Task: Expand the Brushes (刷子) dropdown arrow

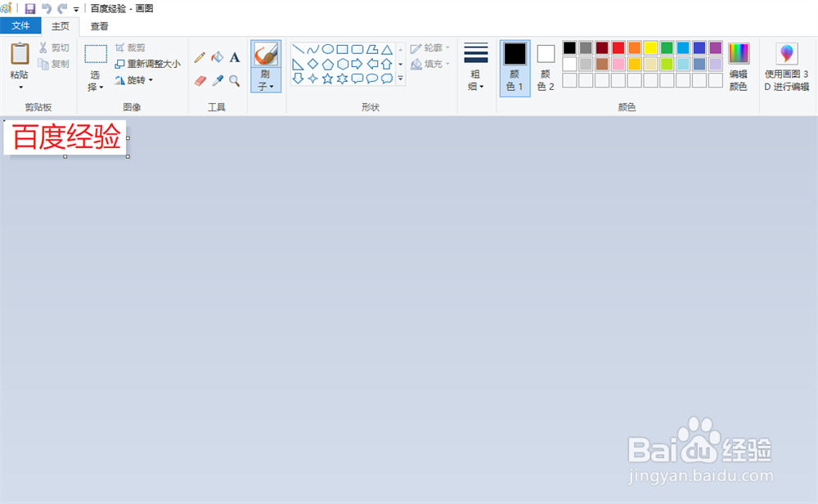Action: (x=272, y=87)
